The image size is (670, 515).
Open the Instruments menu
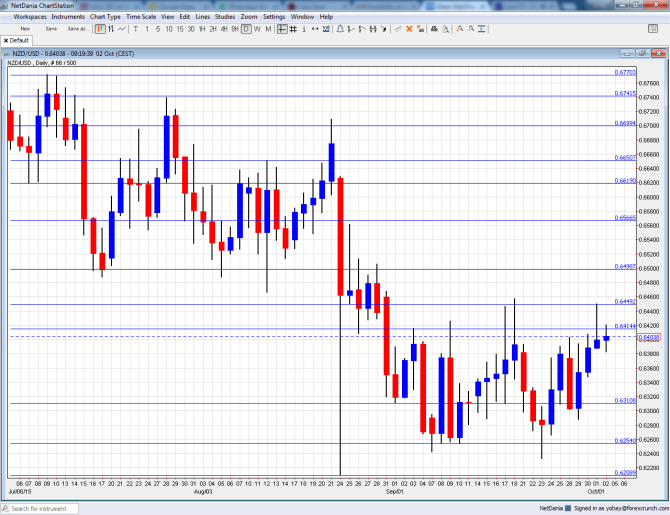(68, 17)
